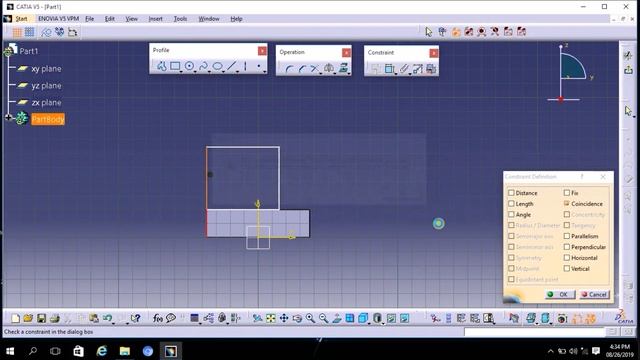Click the Print icon in bottom toolbar
The image size is (640, 360).
(55, 318)
